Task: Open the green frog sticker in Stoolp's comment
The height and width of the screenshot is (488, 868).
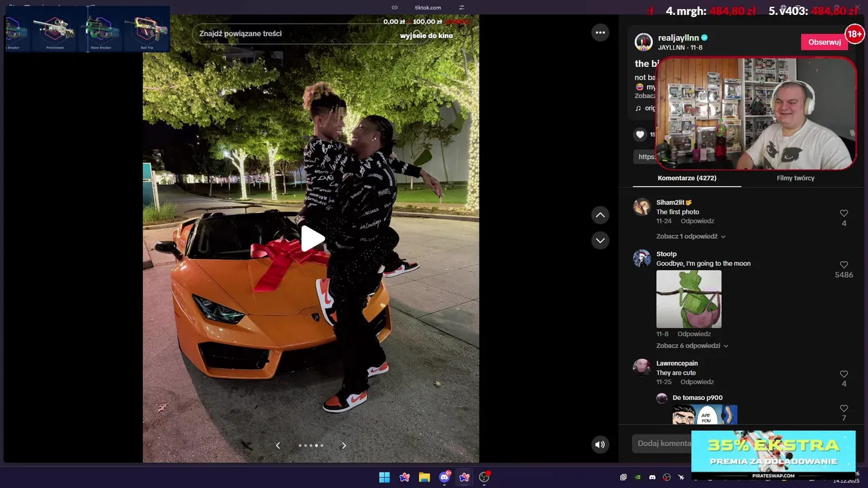Action: pos(689,299)
